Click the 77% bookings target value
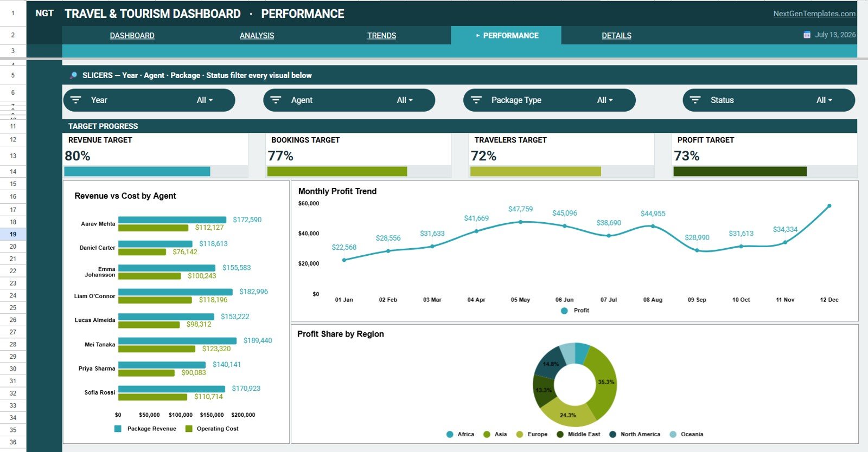Image resolution: width=868 pixels, height=452 pixels. pyautogui.click(x=280, y=156)
